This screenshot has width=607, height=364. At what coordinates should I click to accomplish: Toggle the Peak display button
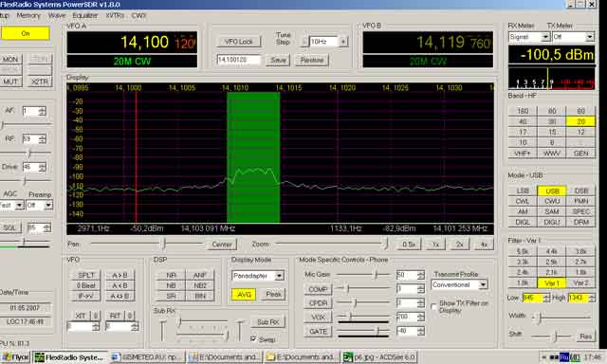[273, 295]
